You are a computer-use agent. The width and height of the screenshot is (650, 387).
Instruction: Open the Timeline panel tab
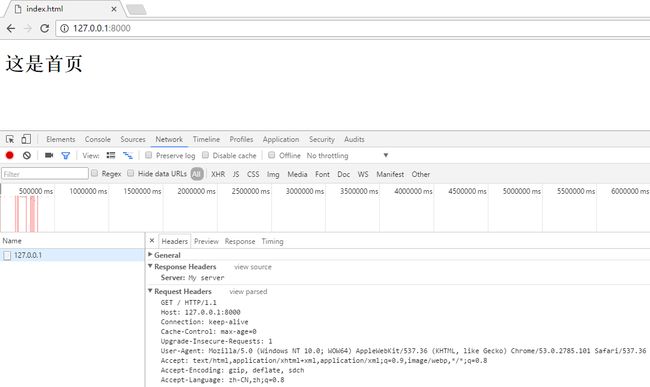206,139
